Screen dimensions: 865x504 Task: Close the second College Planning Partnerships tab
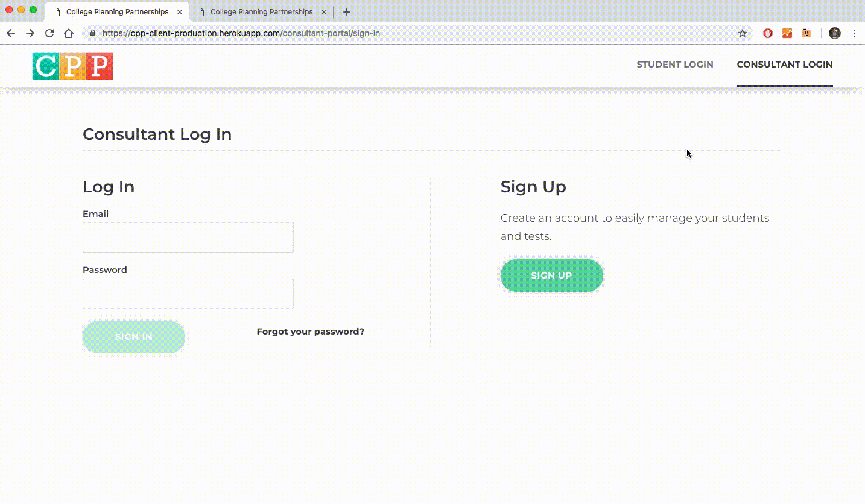tap(324, 12)
